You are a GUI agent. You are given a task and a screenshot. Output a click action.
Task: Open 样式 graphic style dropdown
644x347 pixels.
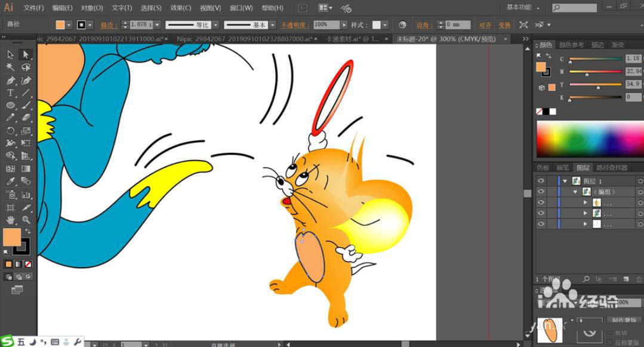click(x=385, y=25)
